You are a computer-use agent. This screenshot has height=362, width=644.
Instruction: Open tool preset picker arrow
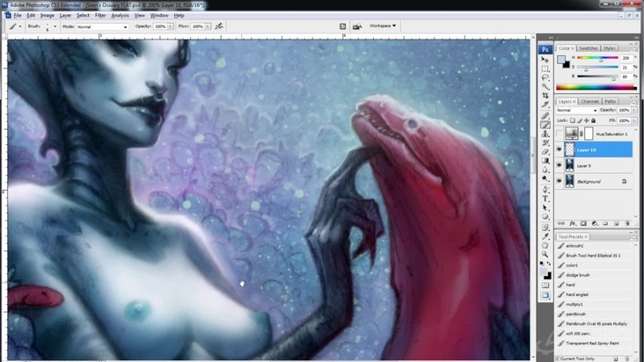[x=20, y=26]
